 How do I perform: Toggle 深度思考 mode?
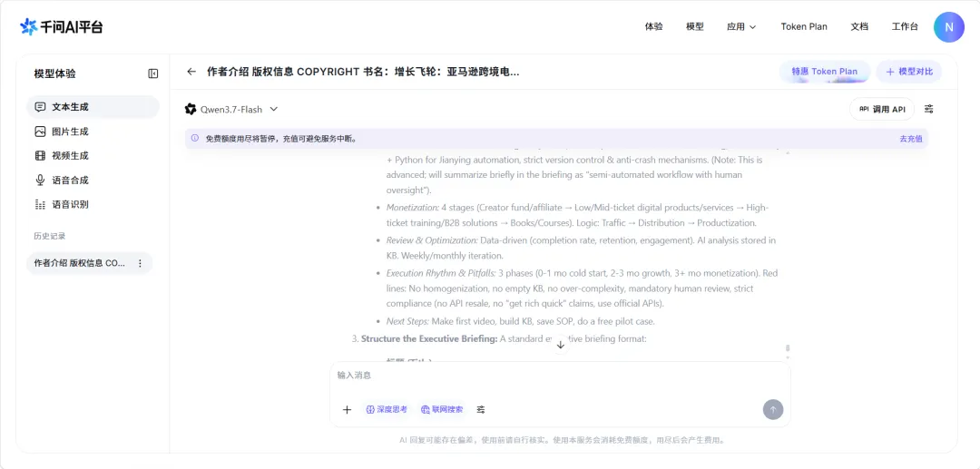(x=387, y=410)
